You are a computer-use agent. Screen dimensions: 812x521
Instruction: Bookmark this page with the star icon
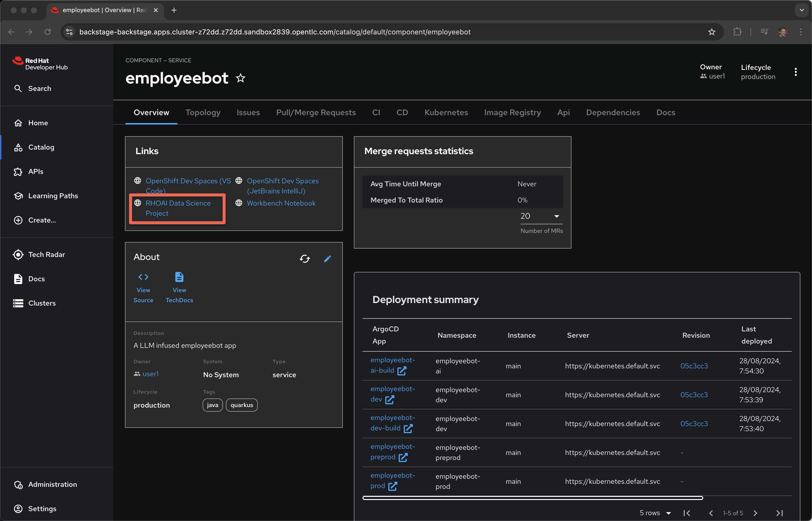coord(712,32)
